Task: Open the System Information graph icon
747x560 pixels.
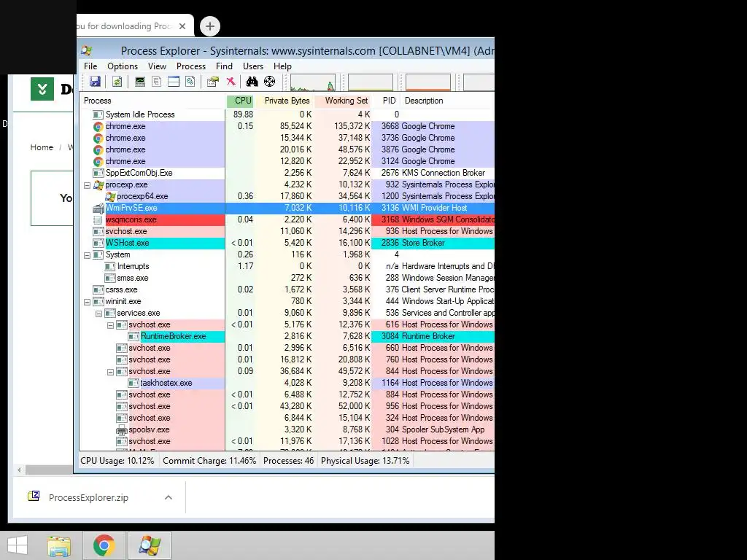Action: 139,82
